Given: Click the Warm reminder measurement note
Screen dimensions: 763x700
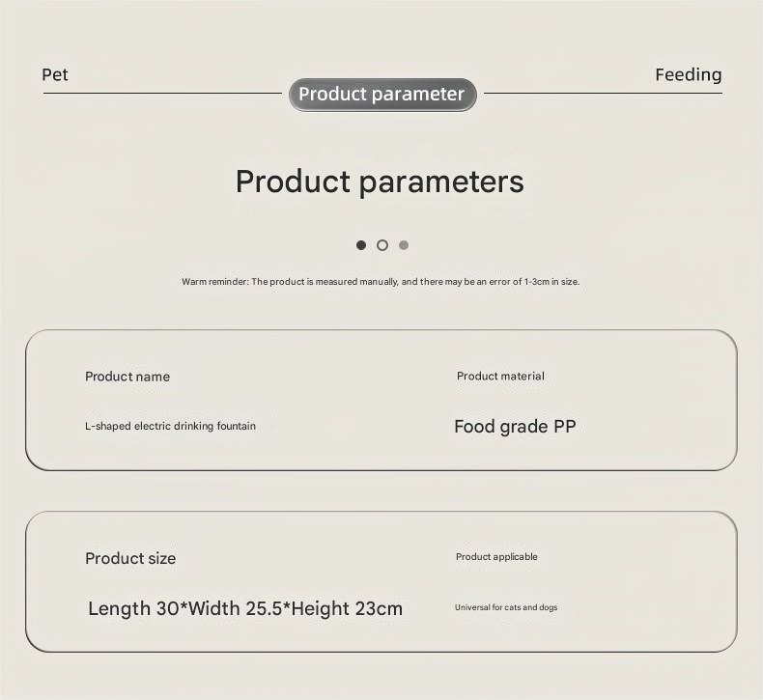Looking at the screenshot, I should click(x=381, y=282).
